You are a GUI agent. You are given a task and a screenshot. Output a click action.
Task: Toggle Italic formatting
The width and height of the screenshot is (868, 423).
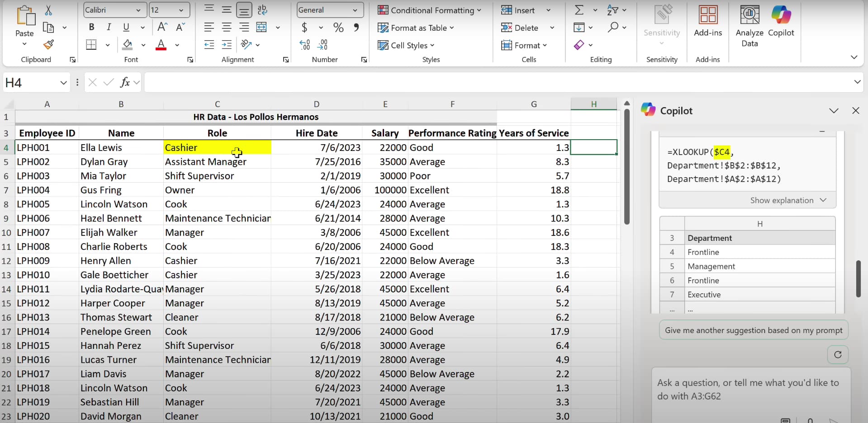[109, 27]
